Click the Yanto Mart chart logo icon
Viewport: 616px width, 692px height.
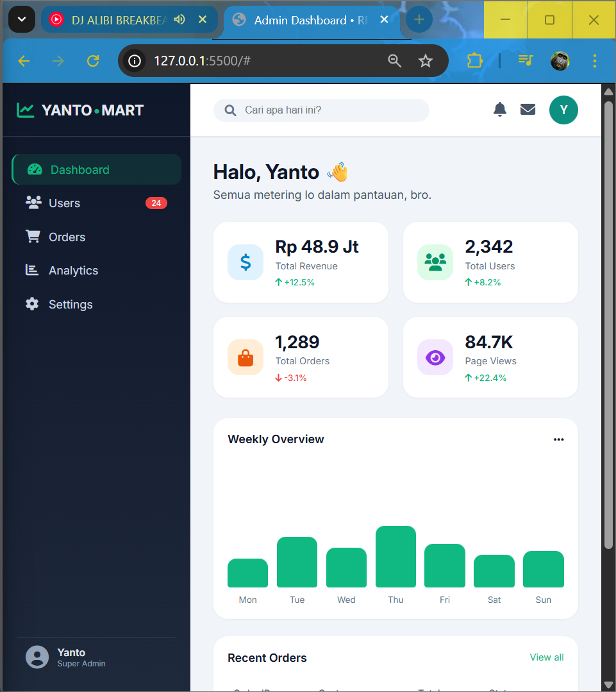click(25, 110)
